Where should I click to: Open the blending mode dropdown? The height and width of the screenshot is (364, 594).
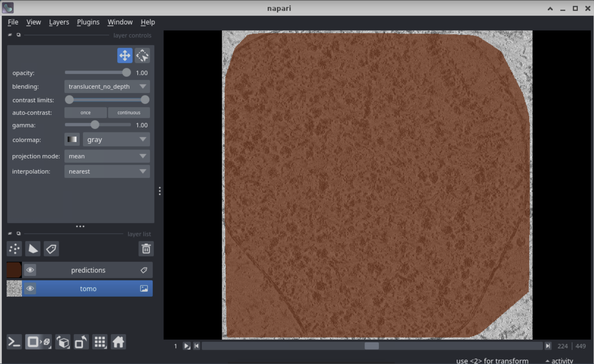107,86
